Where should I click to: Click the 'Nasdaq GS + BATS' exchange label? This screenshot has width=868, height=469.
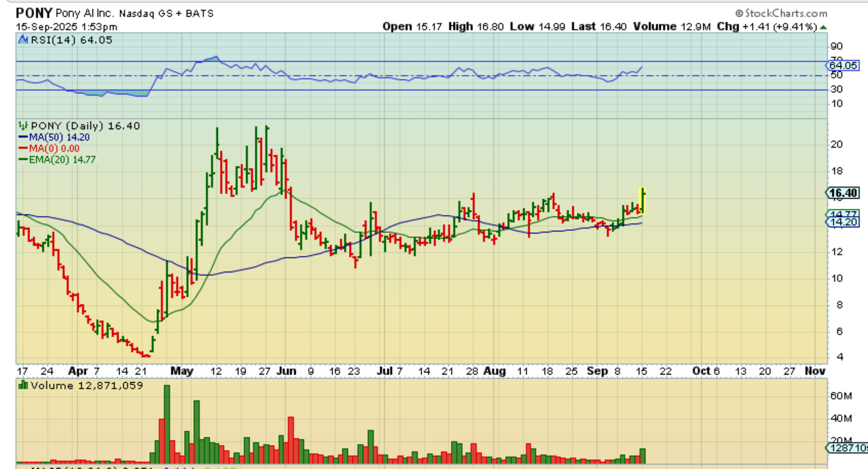(x=167, y=14)
